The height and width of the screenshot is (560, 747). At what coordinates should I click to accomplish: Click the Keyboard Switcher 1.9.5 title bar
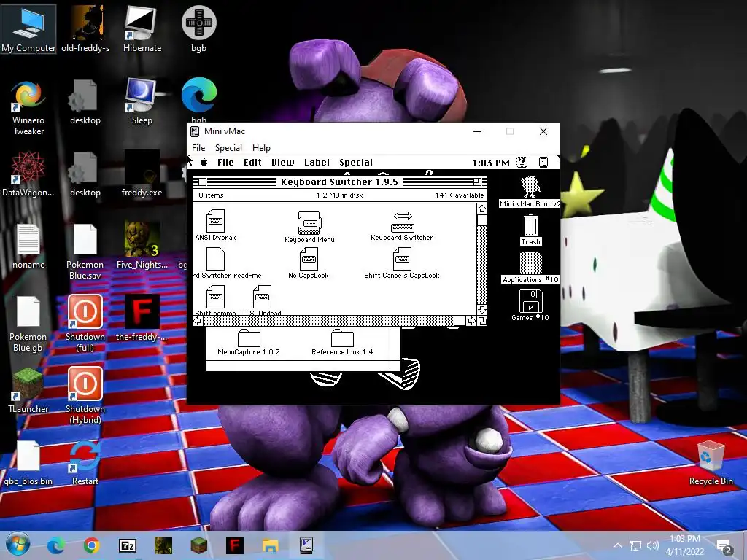[340, 182]
